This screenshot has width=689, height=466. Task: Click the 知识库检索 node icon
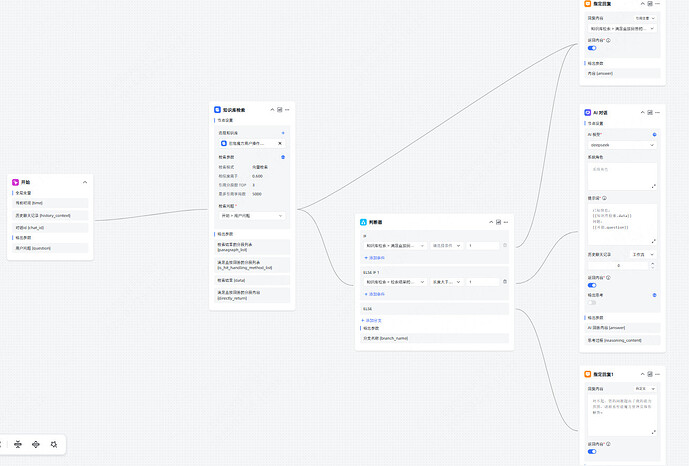click(x=217, y=110)
